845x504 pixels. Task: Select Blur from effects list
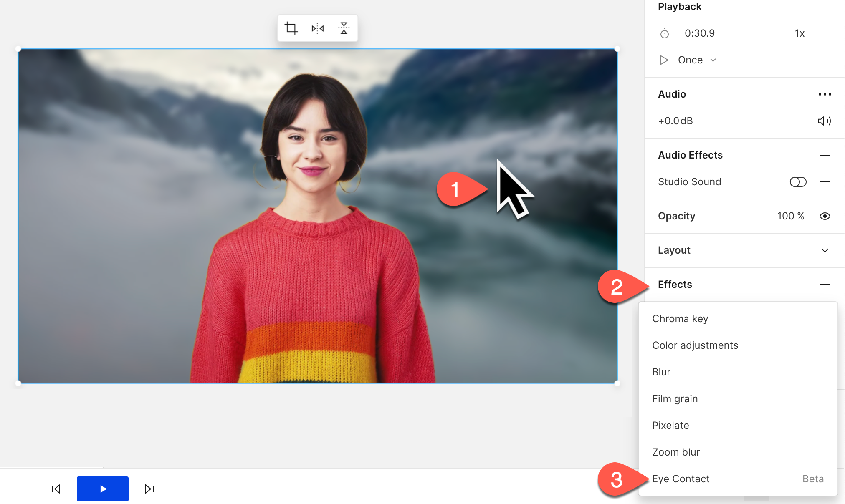(x=661, y=371)
